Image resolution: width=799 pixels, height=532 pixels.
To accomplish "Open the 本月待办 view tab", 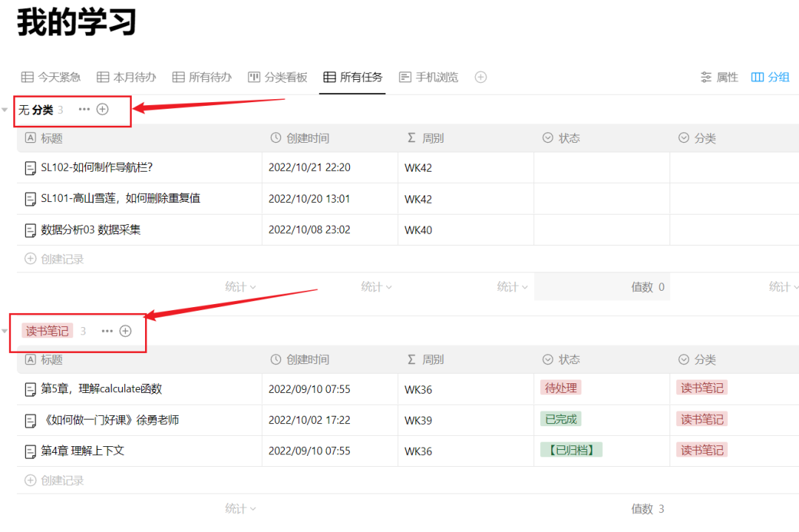I will coord(127,77).
